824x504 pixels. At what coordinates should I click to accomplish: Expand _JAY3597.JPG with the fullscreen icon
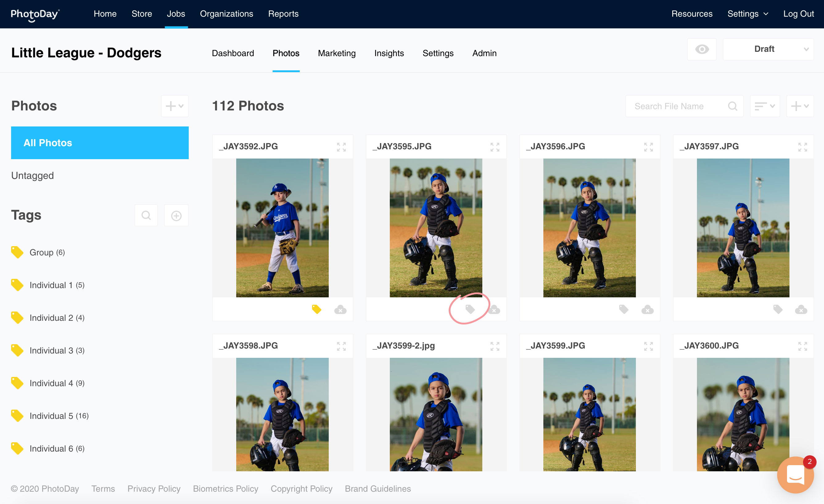802,147
